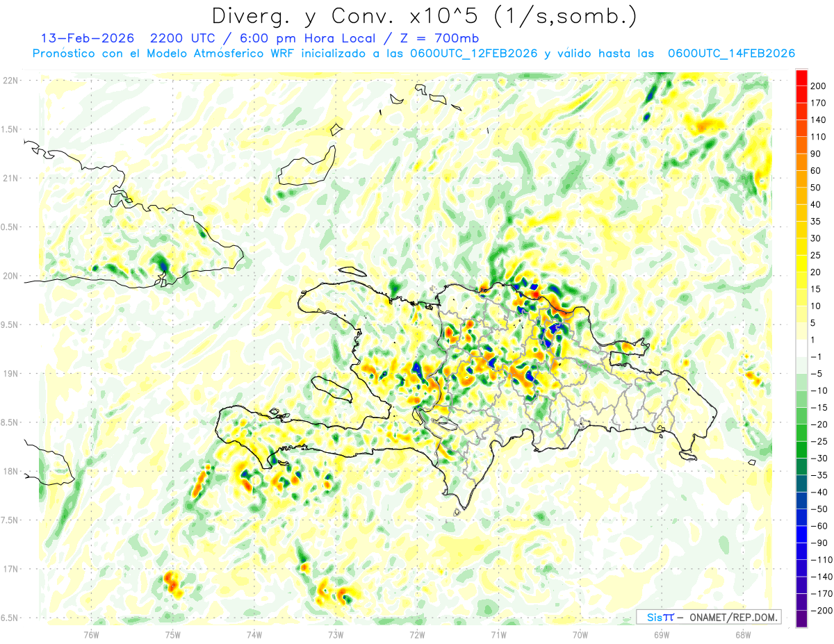Screen dimensions: 834x644
Task: Click the 'SisTT – ONAMET/REP.DOM.' credit box
Action: [x=708, y=617]
